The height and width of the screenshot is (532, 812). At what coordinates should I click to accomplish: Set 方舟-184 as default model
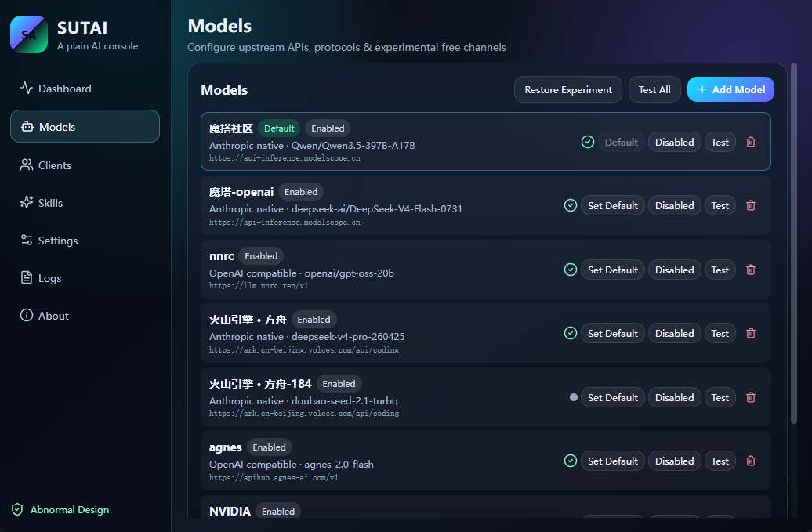(x=613, y=397)
